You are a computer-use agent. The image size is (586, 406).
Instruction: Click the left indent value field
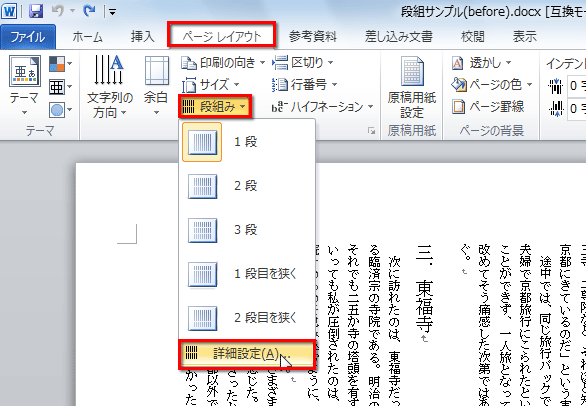pyautogui.click(x=577, y=86)
